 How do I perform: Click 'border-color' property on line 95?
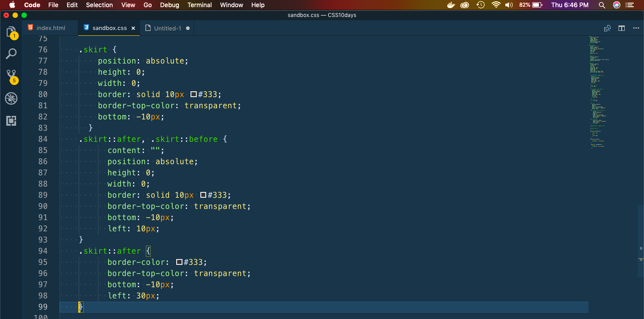click(136, 262)
